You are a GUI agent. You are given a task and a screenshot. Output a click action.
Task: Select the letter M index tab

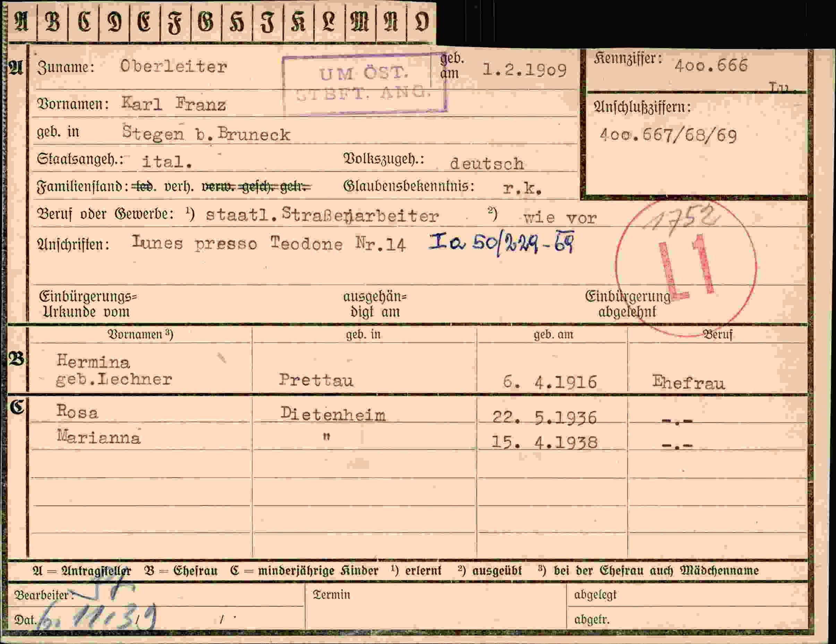coord(360,22)
